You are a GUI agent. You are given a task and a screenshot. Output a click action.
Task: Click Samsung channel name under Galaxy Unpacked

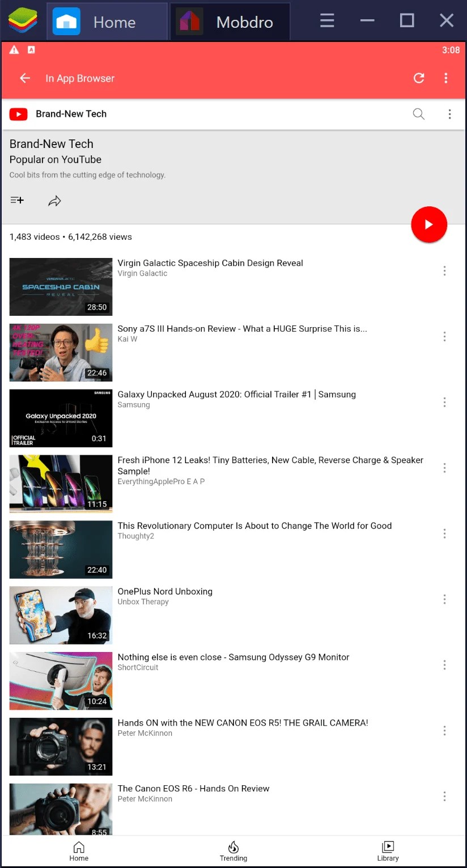click(x=134, y=405)
